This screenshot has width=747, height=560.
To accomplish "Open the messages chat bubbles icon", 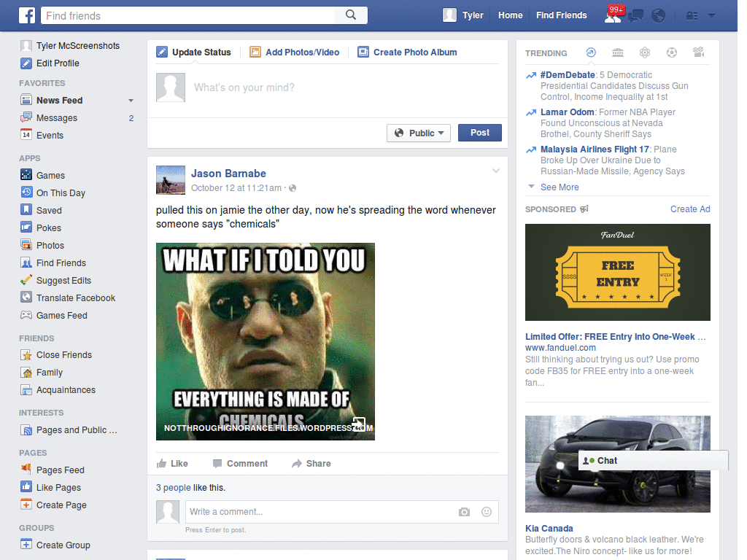I will (x=635, y=16).
